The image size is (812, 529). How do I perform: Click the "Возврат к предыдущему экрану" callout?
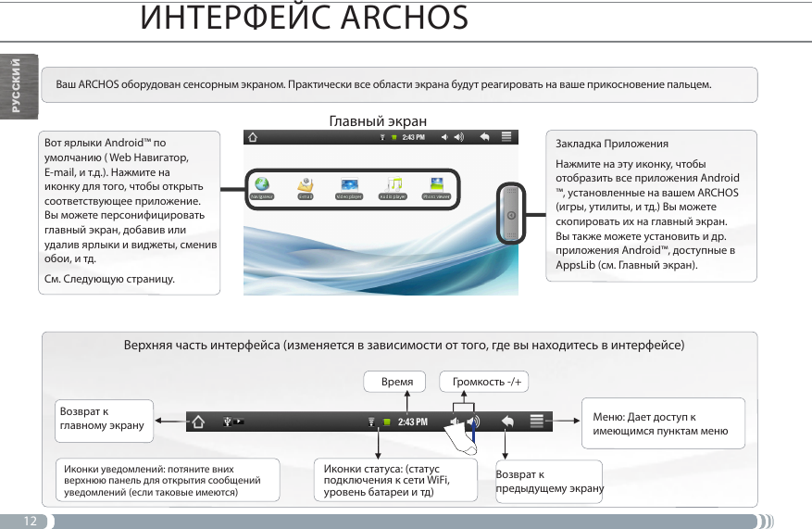549,482
